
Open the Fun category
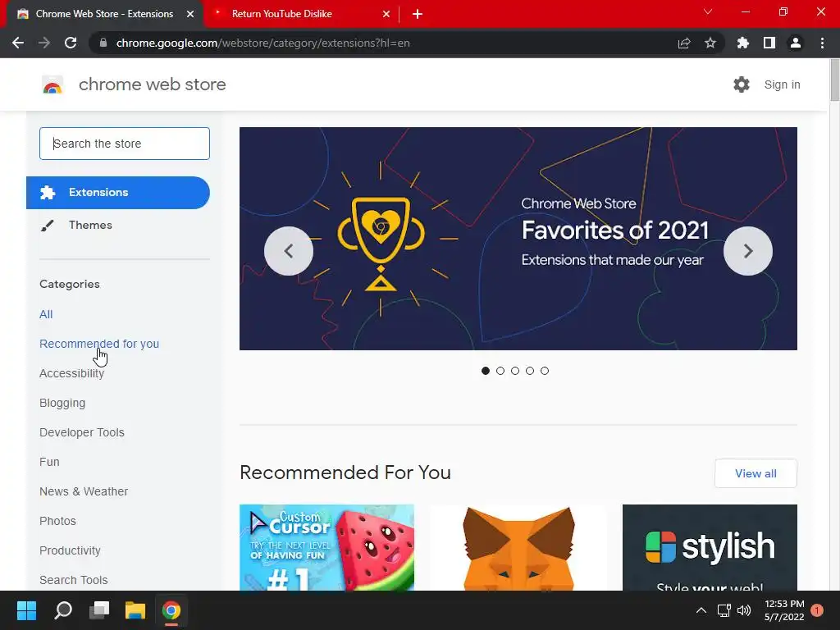(x=49, y=462)
